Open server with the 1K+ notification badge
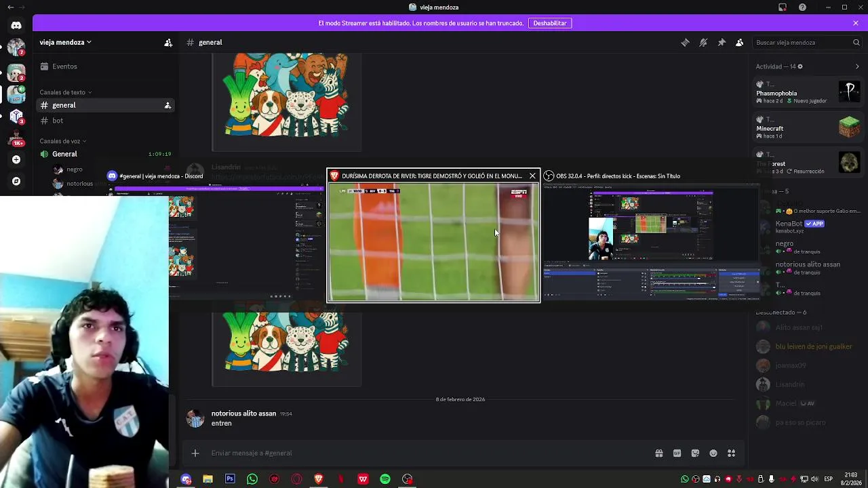Image resolution: width=868 pixels, height=488 pixels. pos(16,138)
